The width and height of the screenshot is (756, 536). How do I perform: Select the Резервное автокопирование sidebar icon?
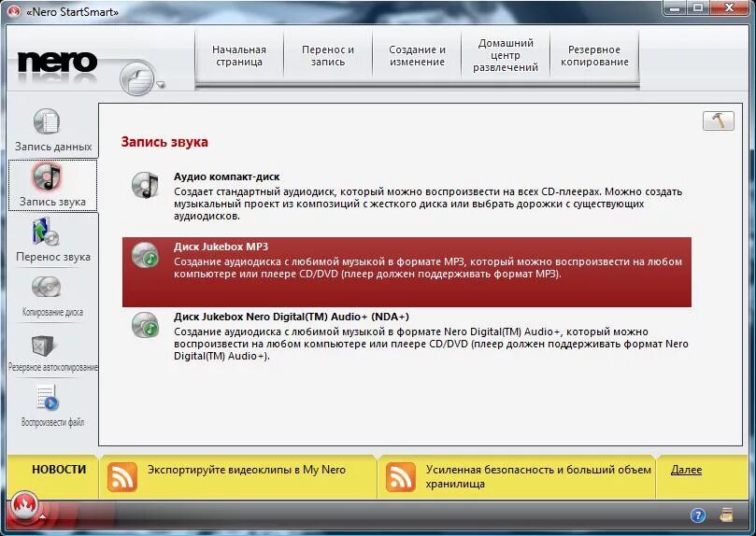44,346
